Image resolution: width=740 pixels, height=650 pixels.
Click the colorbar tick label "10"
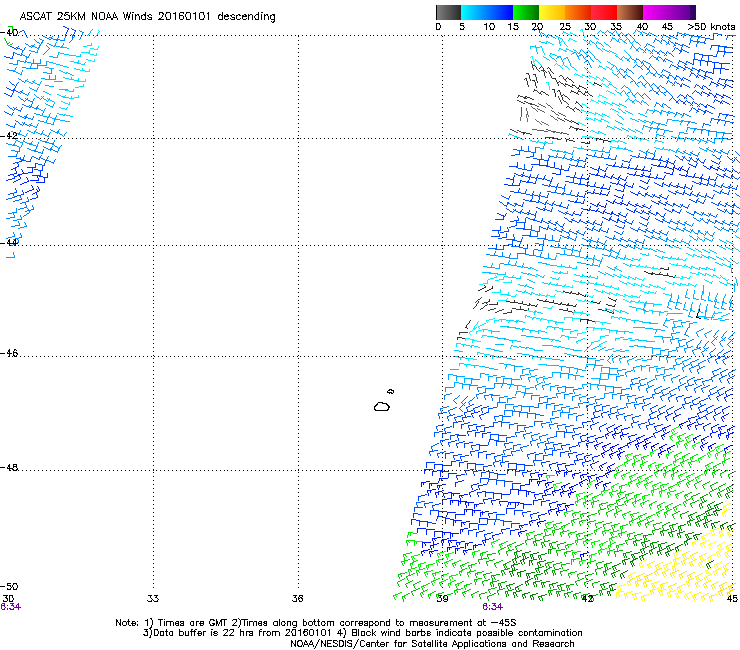click(489, 27)
